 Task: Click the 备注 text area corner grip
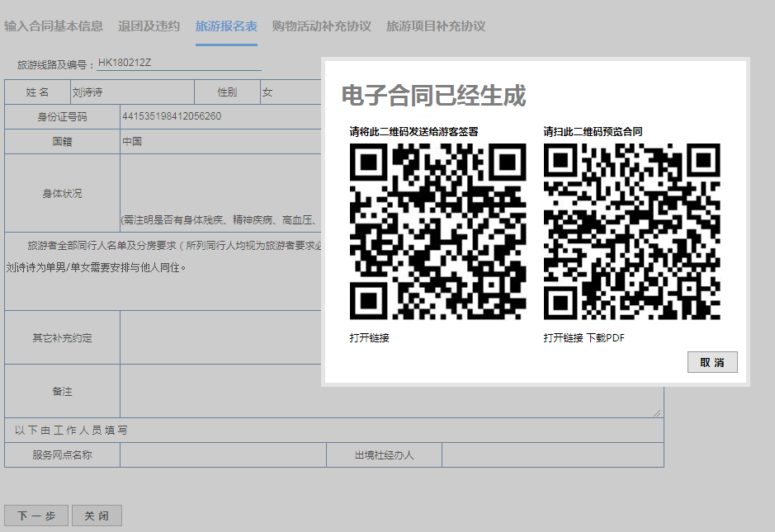pos(657,413)
